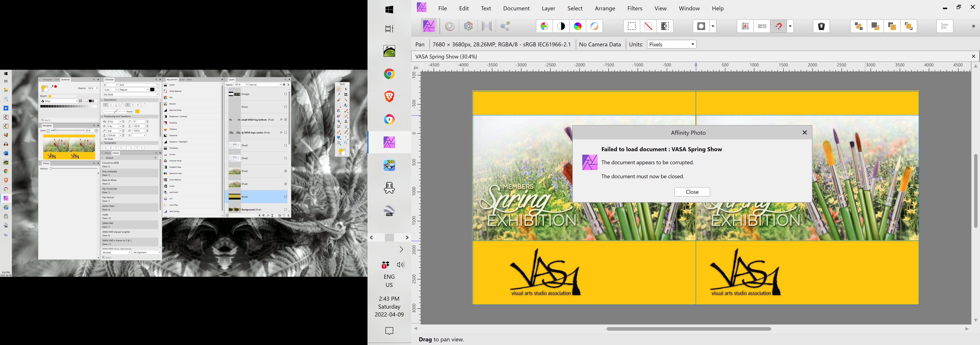Select the Crop tool in Tools panel
Image resolution: width=980 pixels, height=345 pixels.
pos(346,94)
